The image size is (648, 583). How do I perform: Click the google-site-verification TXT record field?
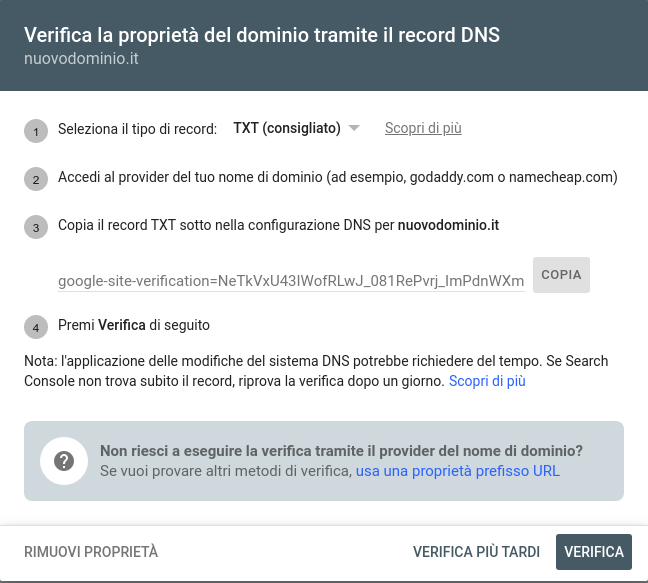291,281
